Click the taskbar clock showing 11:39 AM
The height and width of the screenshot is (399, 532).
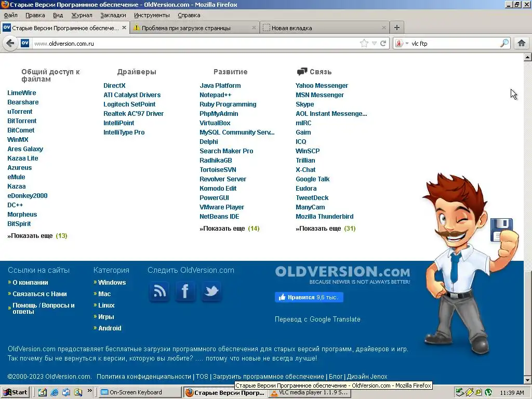coord(512,393)
